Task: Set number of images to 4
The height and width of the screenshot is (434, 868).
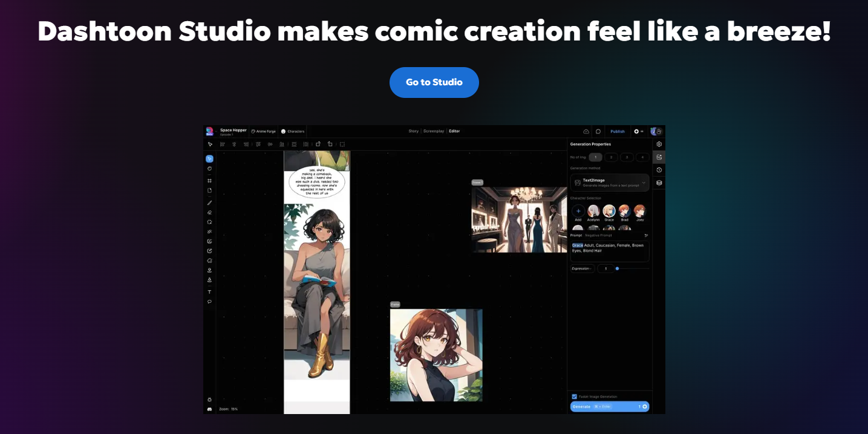Action: [642, 157]
